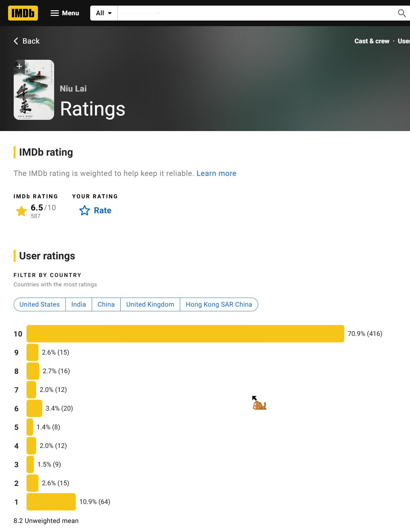The height and width of the screenshot is (532, 410).
Task: Filter ratings by India
Action: click(78, 304)
